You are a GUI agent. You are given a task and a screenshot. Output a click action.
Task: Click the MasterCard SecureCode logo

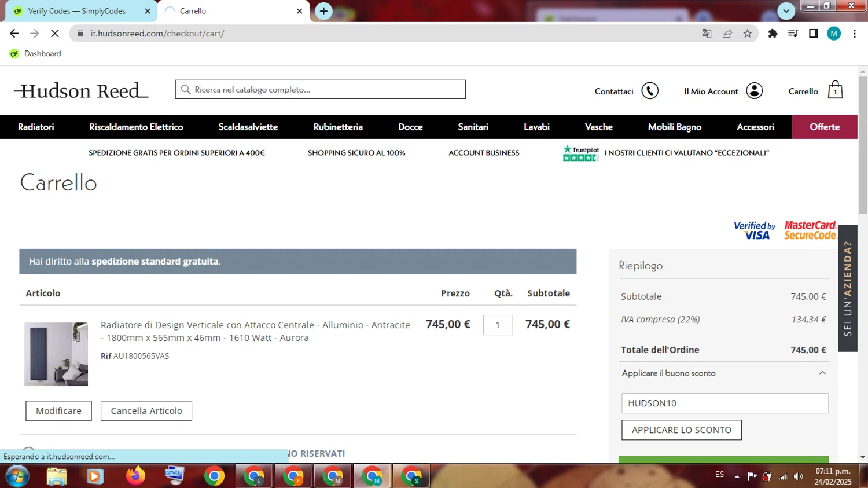(x=811, y=230)
